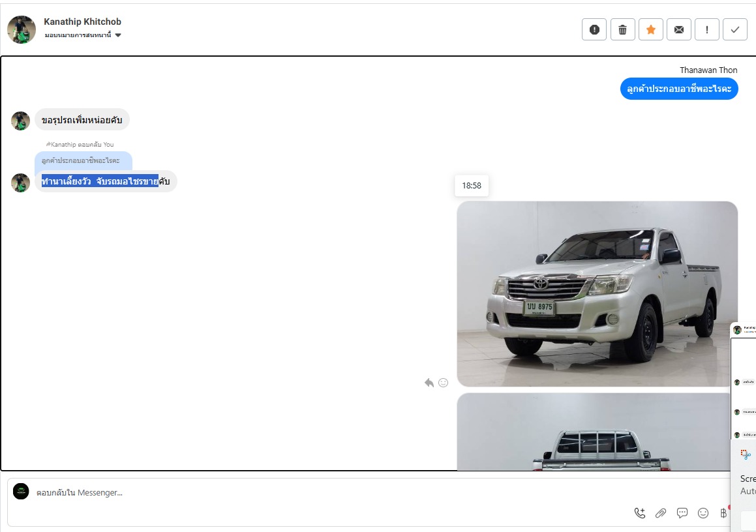This screenshot has width=756, height=532.
Task: Click the avatar beside "ขอรุปรถเพิ่มหน่อยคับ"
Action: coord(21,121)
